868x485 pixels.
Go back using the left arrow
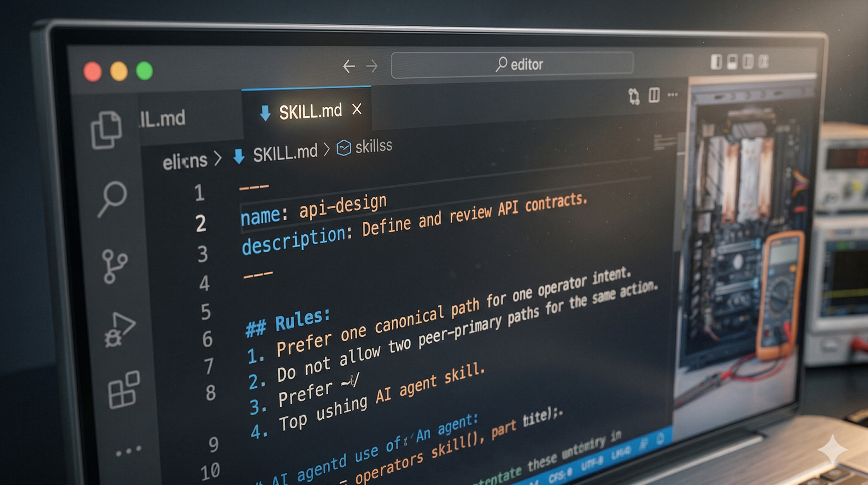(349, 66)
